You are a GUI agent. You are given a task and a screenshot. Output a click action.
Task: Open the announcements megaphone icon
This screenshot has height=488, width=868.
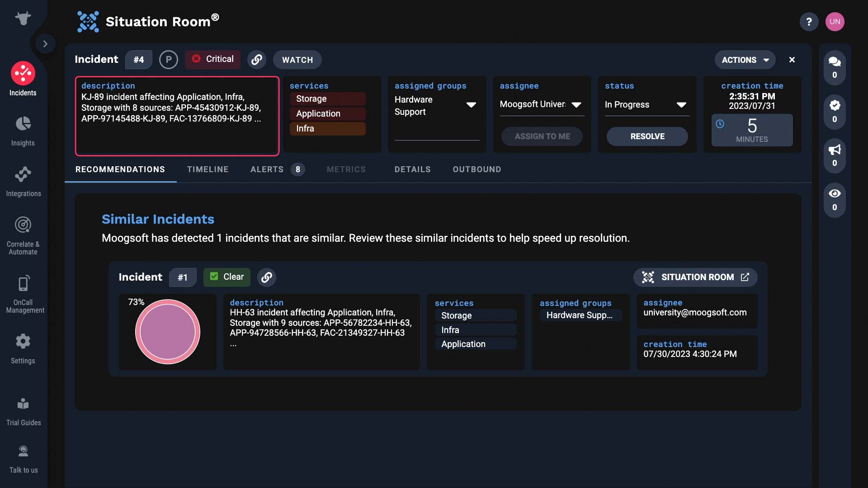click(x=835, y=155)
